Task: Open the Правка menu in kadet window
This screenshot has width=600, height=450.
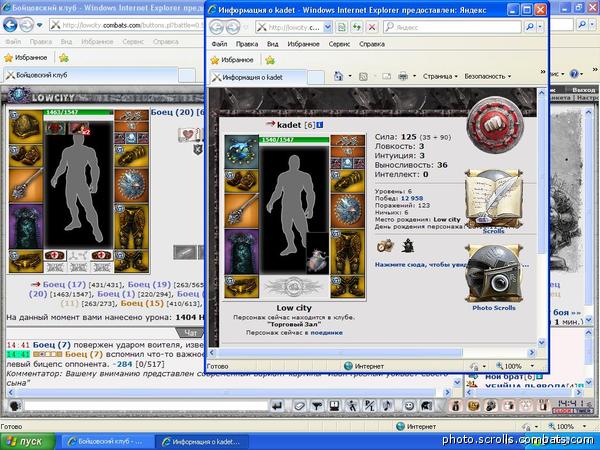Action: 247,44
